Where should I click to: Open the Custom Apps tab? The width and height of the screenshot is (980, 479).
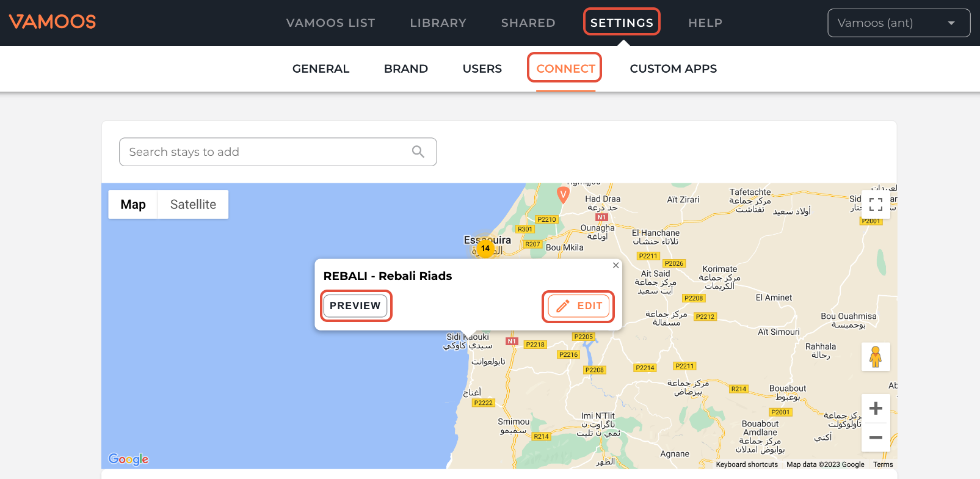coord(673,69)
